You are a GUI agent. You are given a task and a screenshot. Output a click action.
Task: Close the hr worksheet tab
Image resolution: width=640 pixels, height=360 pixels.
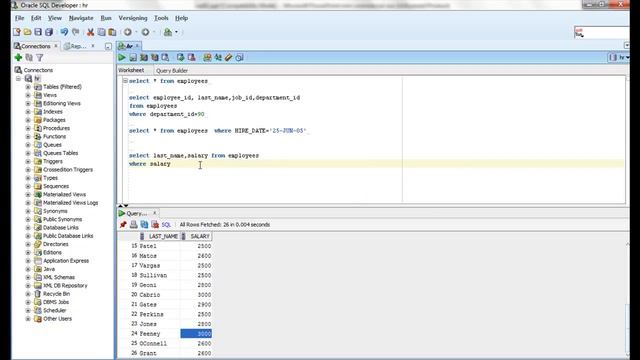138,46
